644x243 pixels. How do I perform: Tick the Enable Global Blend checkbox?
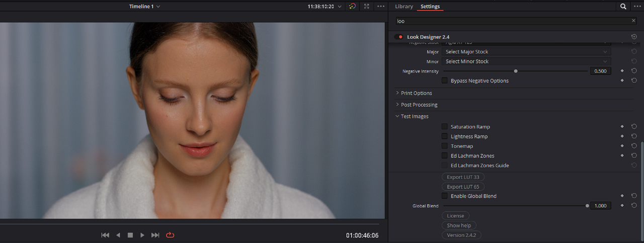click(445, 196)
